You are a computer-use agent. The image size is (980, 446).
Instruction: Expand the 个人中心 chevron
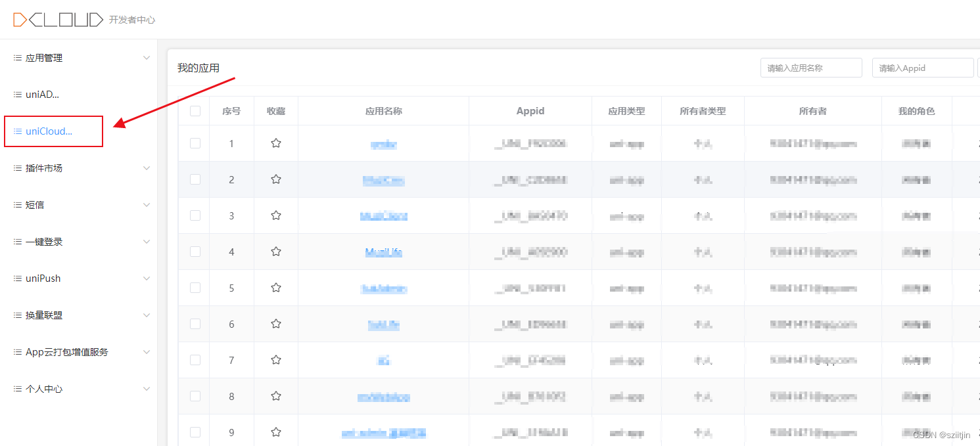(x=147, y=389)
